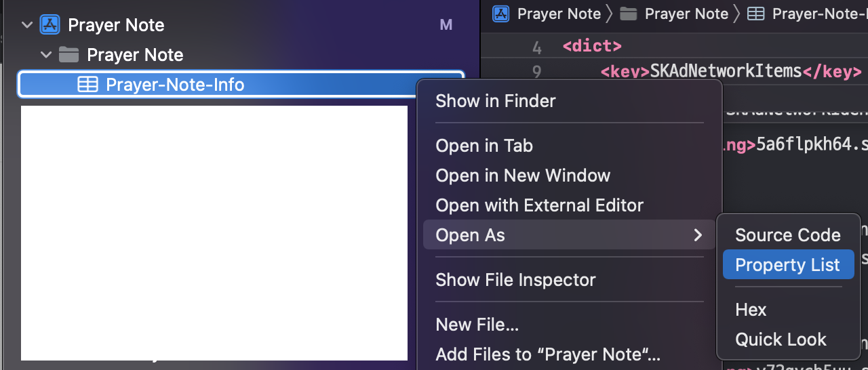The height and width of the screenshot is (370, 868).
Task: Click the M source control status badge
Action: pyautogui.click(x=446, y=25)
